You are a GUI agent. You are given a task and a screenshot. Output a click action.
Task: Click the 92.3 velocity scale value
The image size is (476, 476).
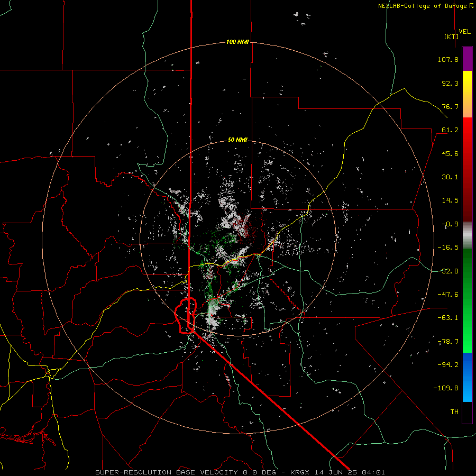click(x=450, y=83)
